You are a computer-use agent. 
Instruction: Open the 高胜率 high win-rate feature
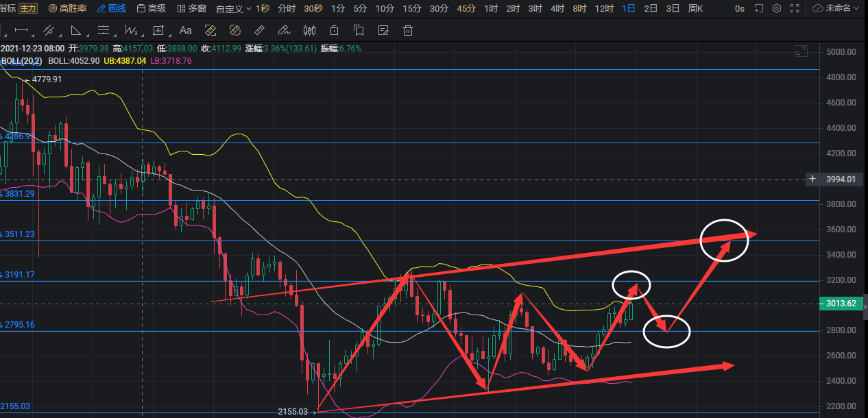pyautogui.click(x=67, y=9)
